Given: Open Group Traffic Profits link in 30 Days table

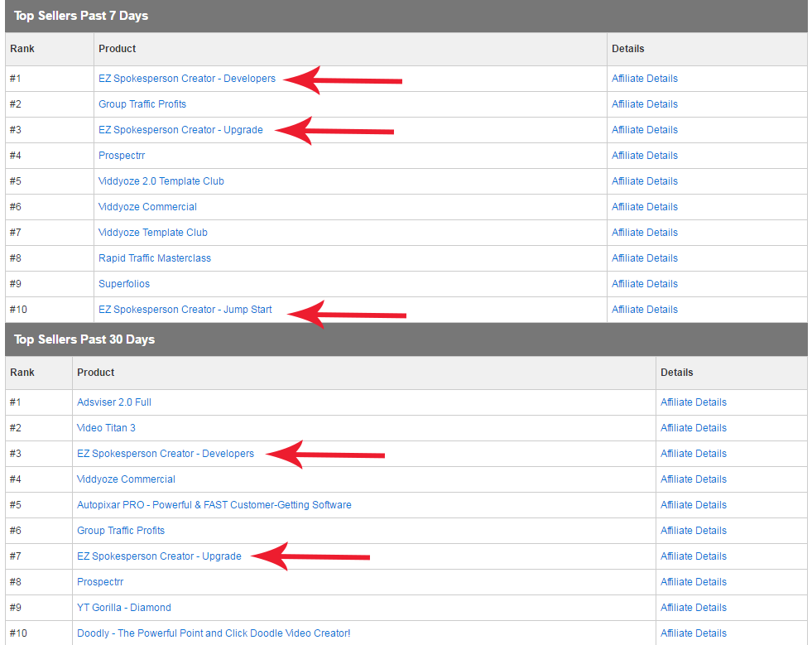Looking at the screenshot, I should (x=121, y=531).
